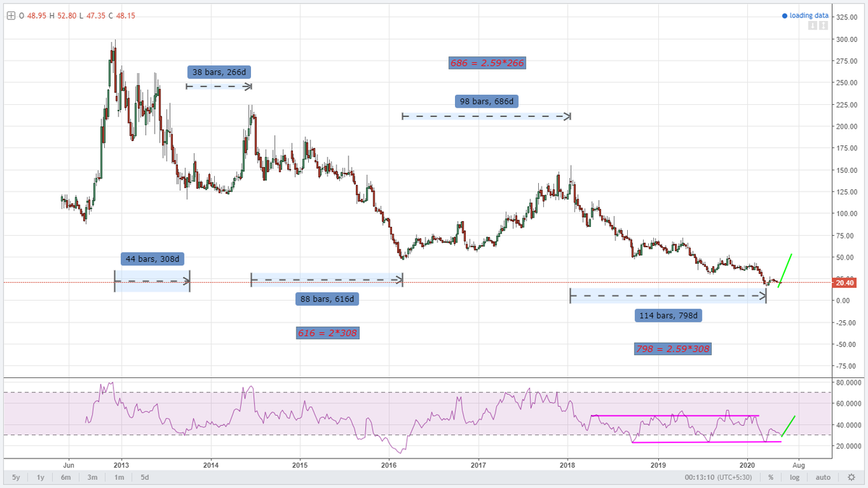Click the text note '686 = 2.59*266'
868x488 pixels.
point(487,63)
